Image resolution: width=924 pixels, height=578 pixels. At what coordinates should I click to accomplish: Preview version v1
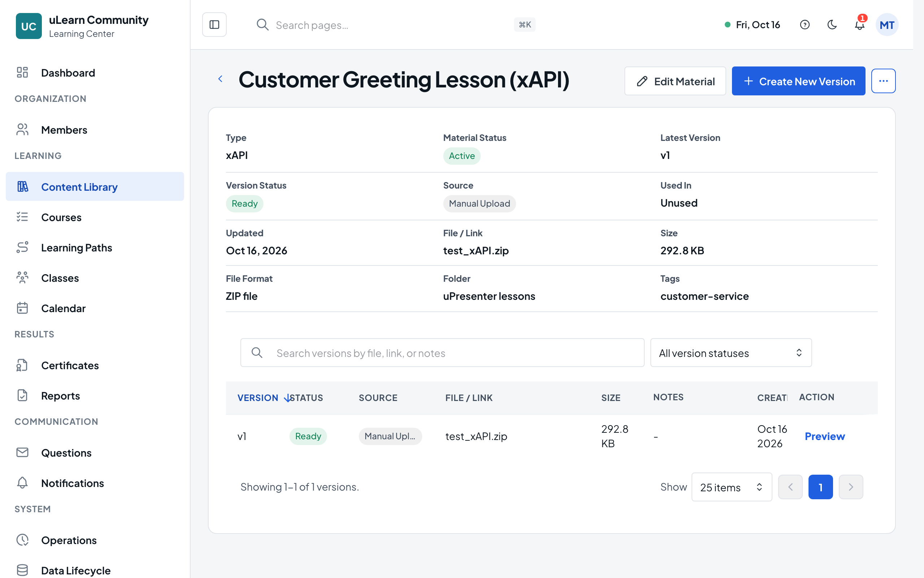825,436
